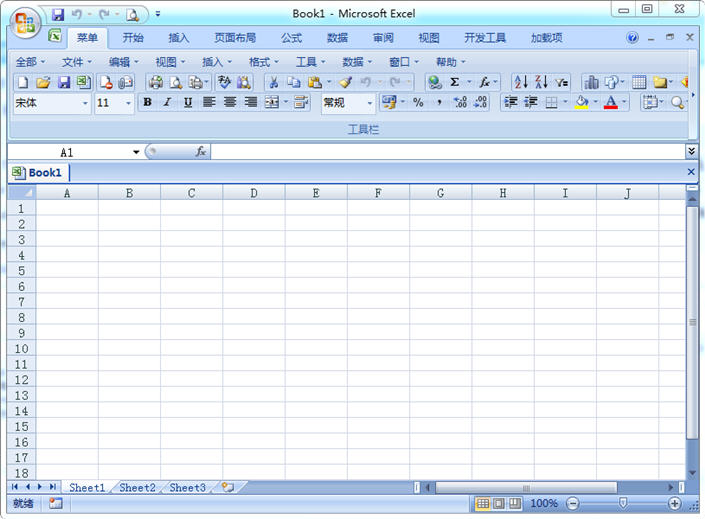This screenshot has width=705, height=519.
Task: Switch to Page Layout view in status bar
Action: point(499,504)
